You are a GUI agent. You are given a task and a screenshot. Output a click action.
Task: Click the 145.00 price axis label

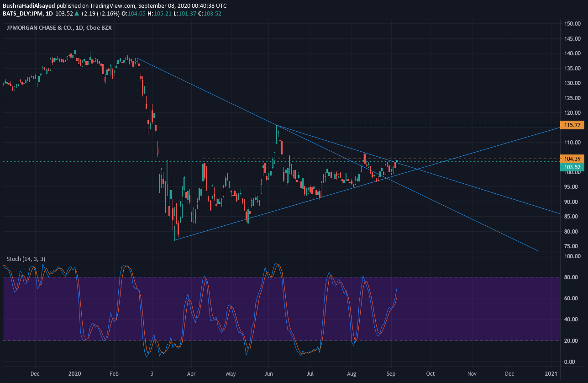pos(572,38)
